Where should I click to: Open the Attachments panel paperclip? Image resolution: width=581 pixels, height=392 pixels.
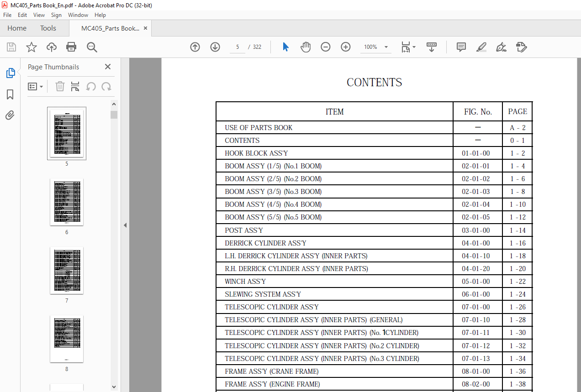click(x=10, y=115)
